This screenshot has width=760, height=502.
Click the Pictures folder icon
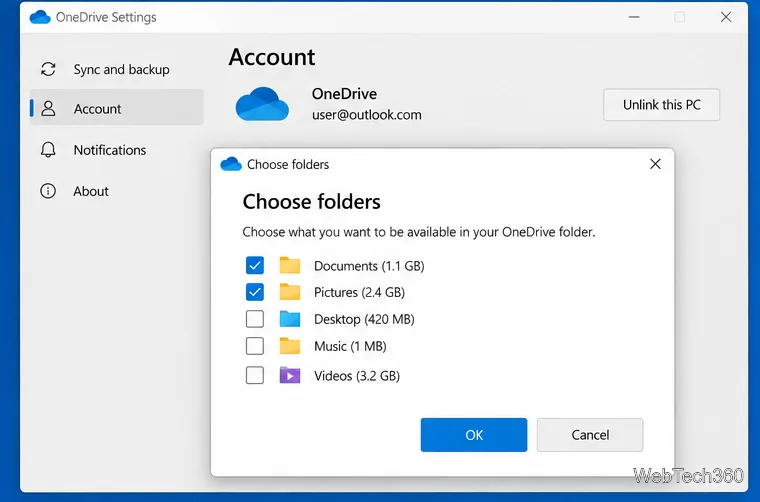click(x=290, y=292)
